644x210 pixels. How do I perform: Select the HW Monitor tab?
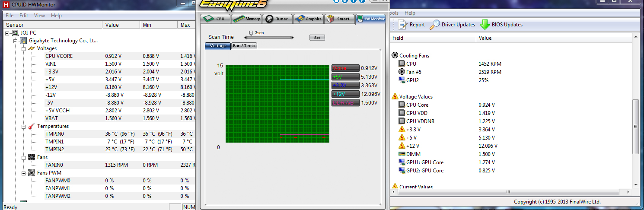tap(370, 19)
